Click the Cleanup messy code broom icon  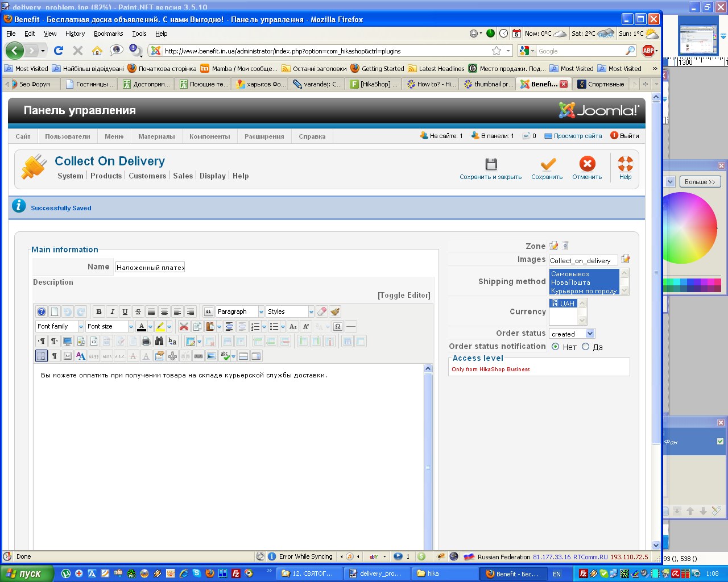point(335,311)
